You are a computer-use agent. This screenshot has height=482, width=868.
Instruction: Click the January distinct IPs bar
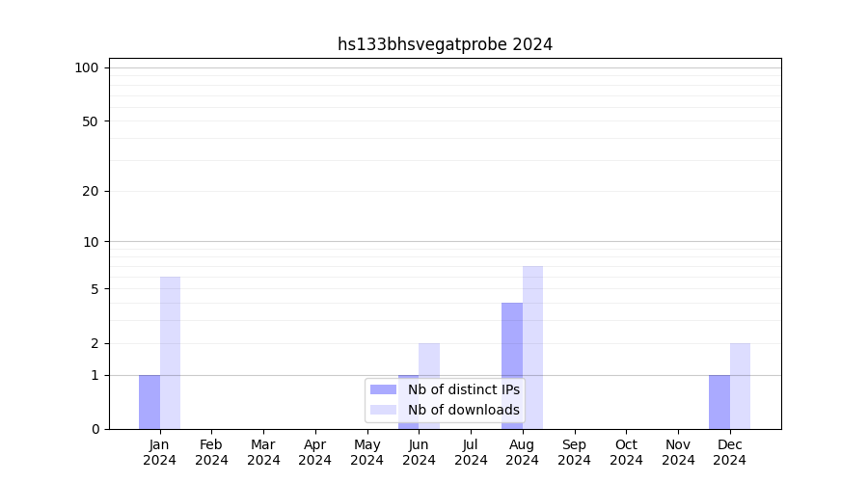(x=149, y=402)
